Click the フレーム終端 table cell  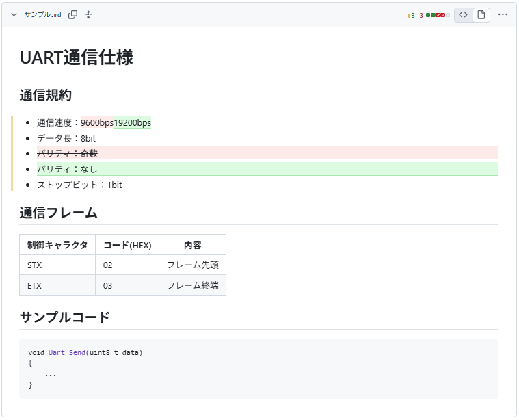[192, 285]
